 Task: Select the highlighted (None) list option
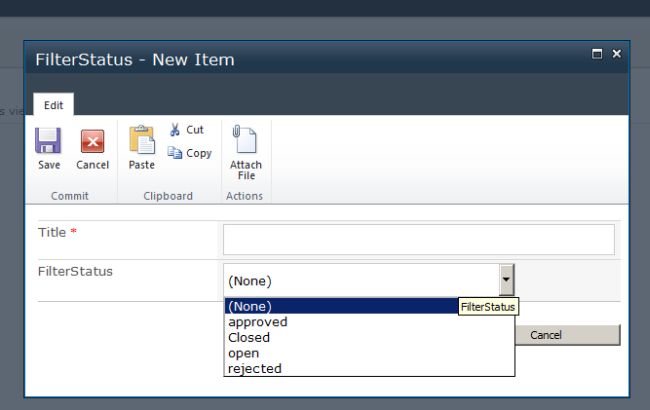340,306
